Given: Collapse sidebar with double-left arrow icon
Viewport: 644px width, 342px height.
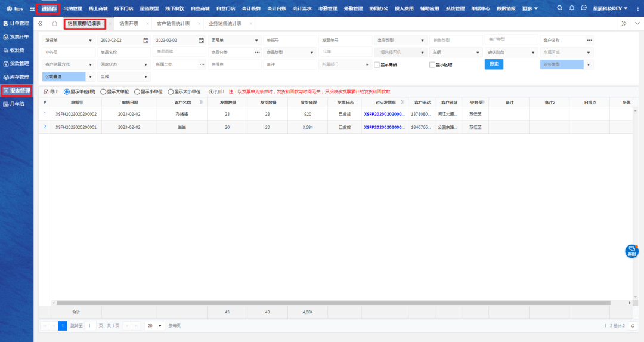Looking at the screenshot, I should pos(40,24).
